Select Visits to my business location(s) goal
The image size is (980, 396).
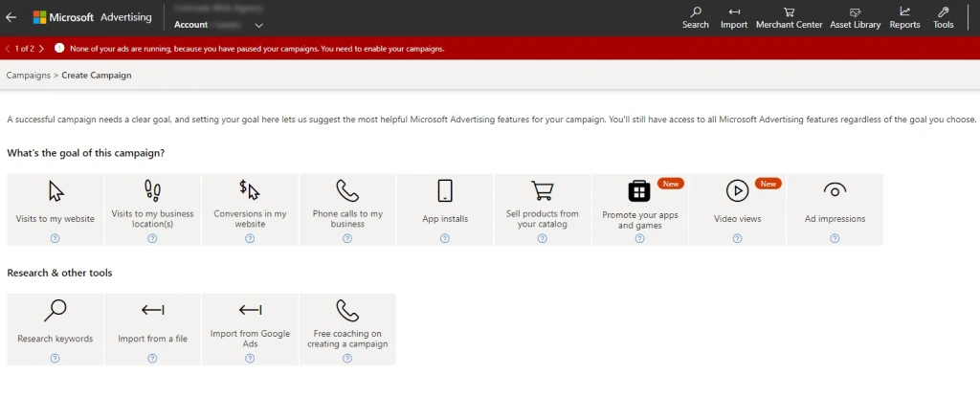point(152,209)
